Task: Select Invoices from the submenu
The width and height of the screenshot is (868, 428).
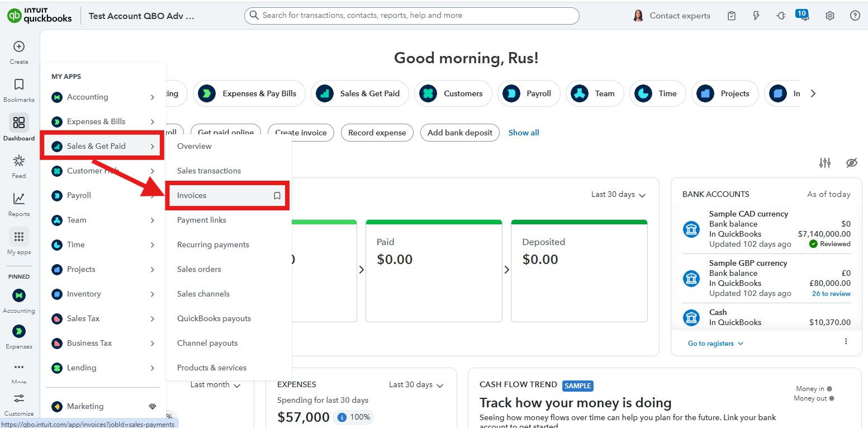Action: coord(229,196)
